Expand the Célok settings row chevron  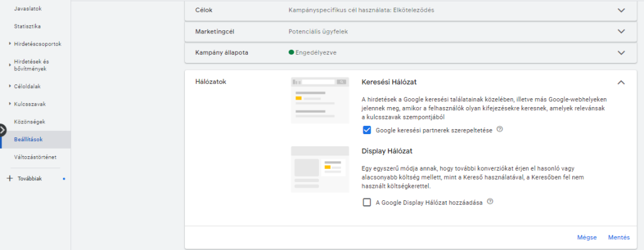621,10
